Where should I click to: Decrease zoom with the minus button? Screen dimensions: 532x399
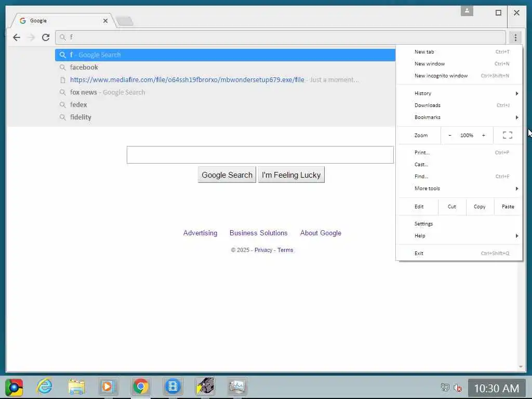pos(450,135)
